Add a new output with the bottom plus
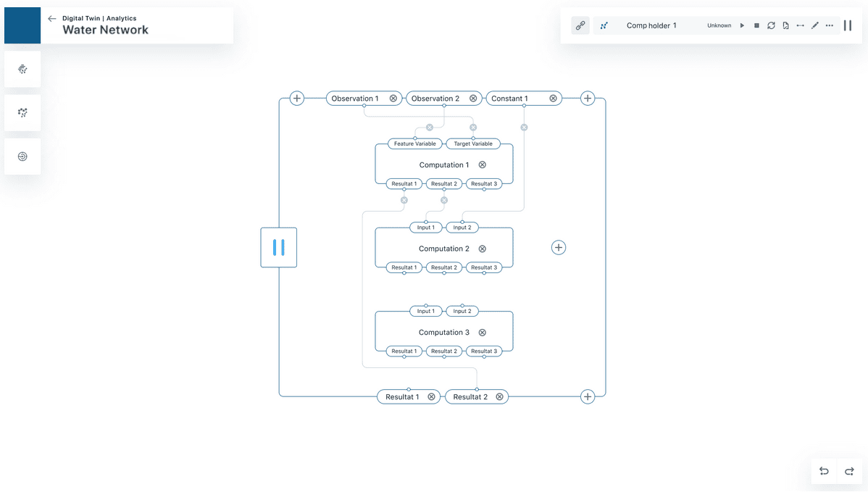The image size is (868, 500). pyautogui.click(x=588, y=396)
